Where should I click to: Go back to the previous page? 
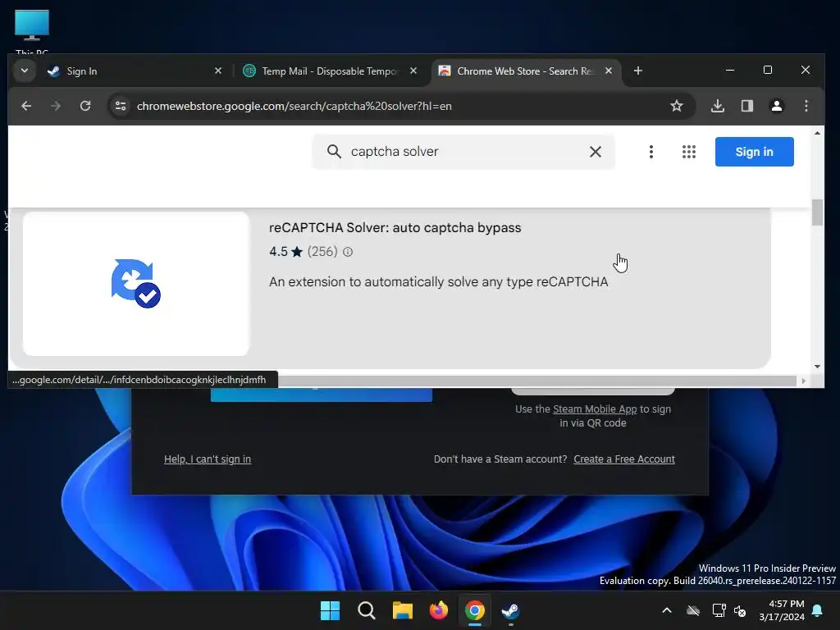pyautogui.click(x=26, y=106)
